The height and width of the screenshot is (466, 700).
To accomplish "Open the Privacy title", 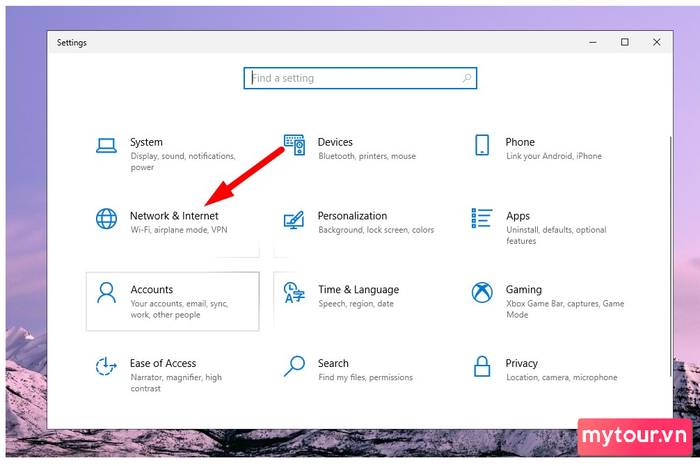I will (521, 363).
